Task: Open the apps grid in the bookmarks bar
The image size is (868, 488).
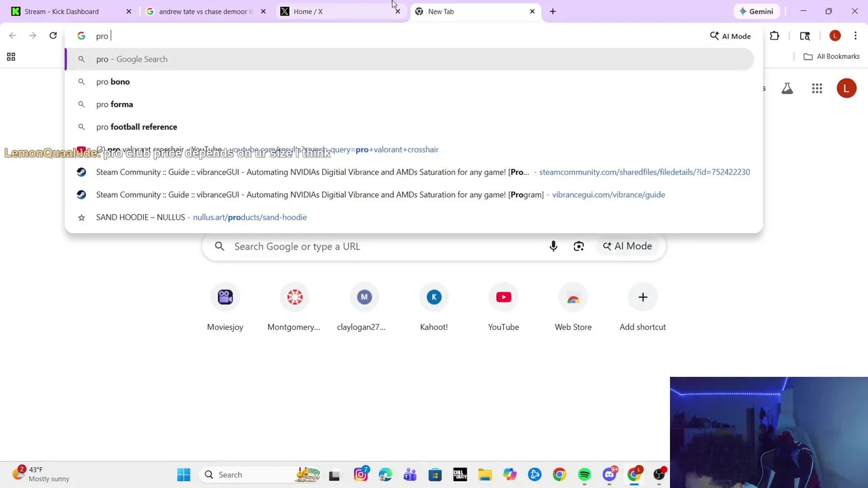Action: click(x=11, y=57)
